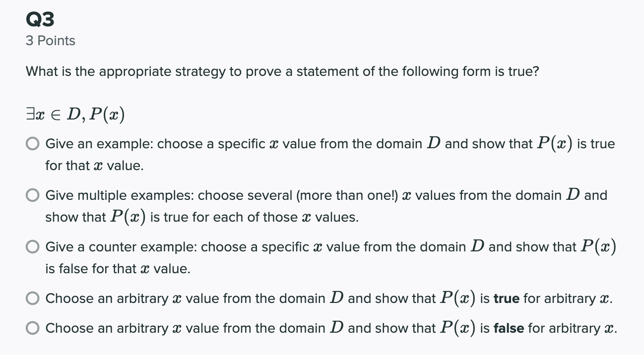This screenshot has width=644, height=355.
Task: Click "is false for that x value." line
Action: [118, 269]
